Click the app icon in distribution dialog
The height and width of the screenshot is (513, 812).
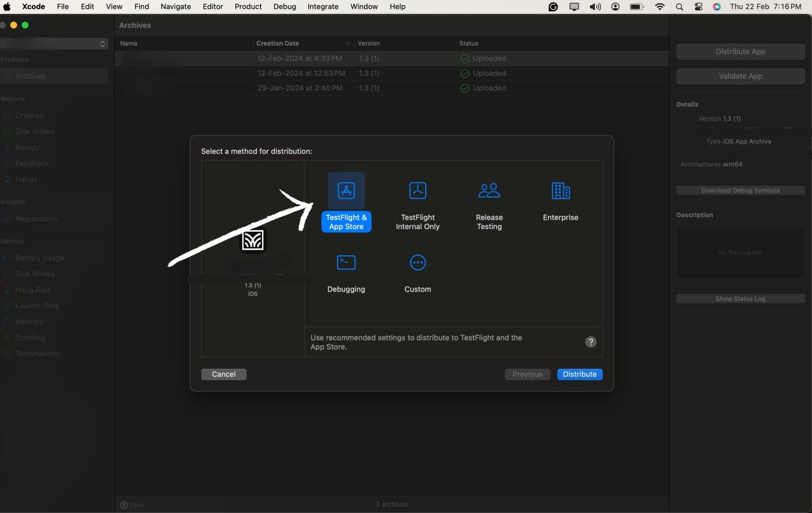(x=253, y=241)
